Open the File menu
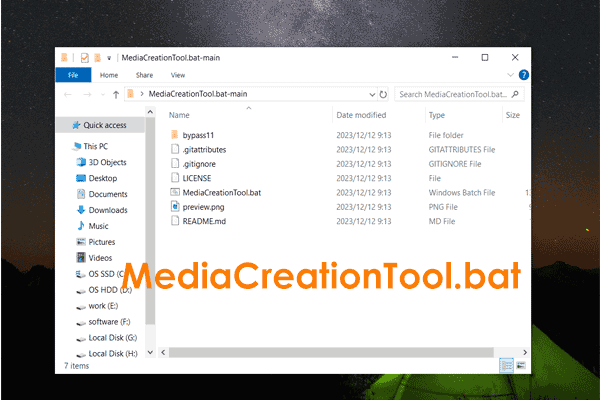 pos(73,75)
